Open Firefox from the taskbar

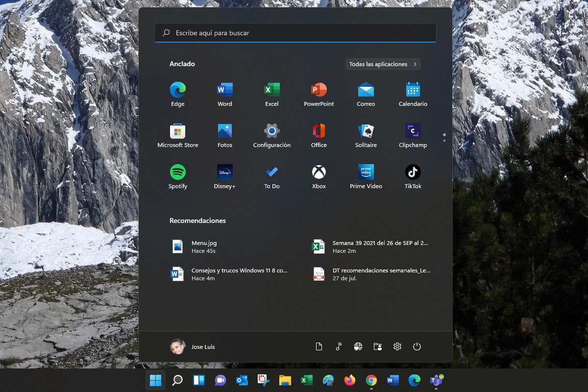click(349, 380)
